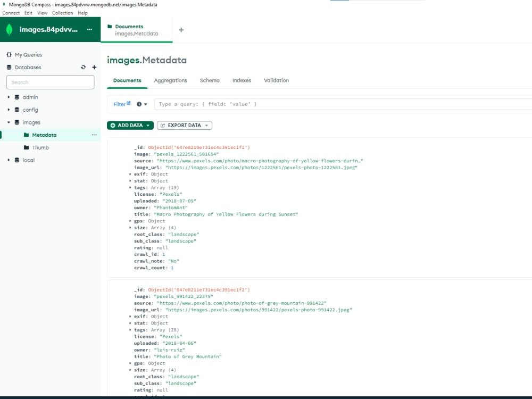Screen dimensions: 532x399
Task: Open Metadata collection options ellipsis
Action: coord(94,135)
